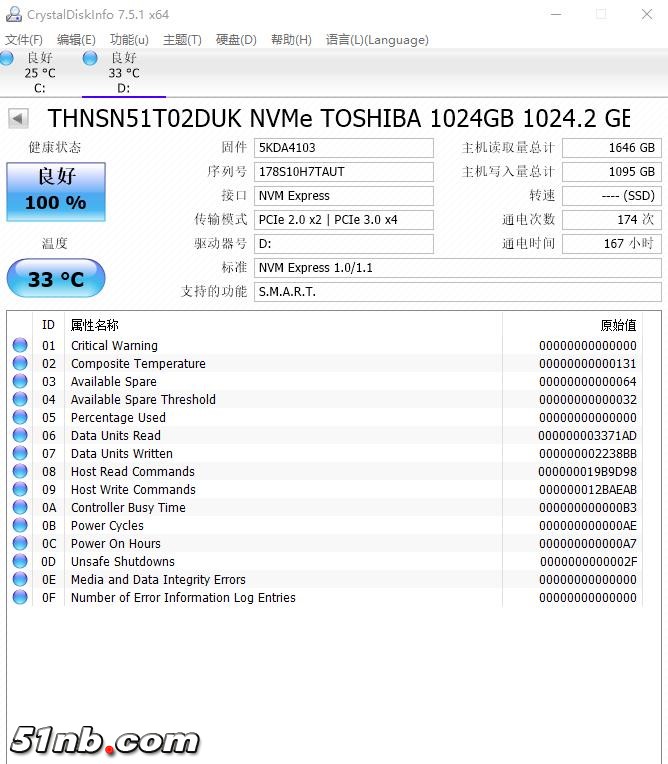Viewport: 668px width, 764px height.
Task: Click the previous disk arrow button
Action: [x=18, y=119]
